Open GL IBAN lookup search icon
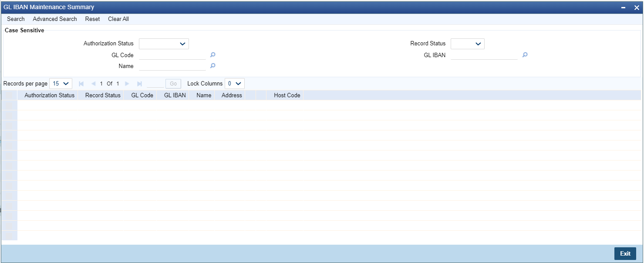644x263 pixels. click(x=525, y=55)
